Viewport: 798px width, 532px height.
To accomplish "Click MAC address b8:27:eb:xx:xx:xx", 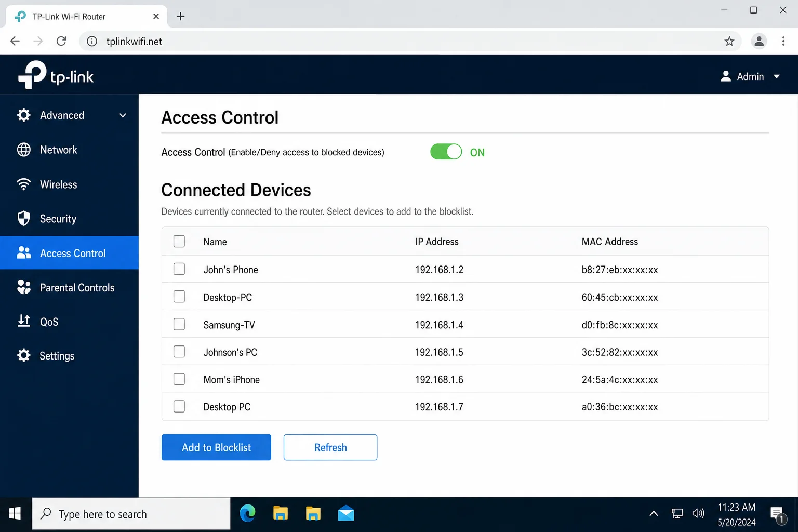I will coord(620,270).
